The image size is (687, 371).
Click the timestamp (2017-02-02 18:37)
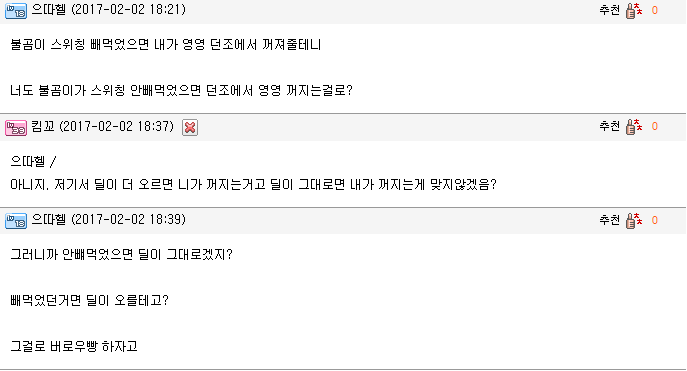click(117, 127)
